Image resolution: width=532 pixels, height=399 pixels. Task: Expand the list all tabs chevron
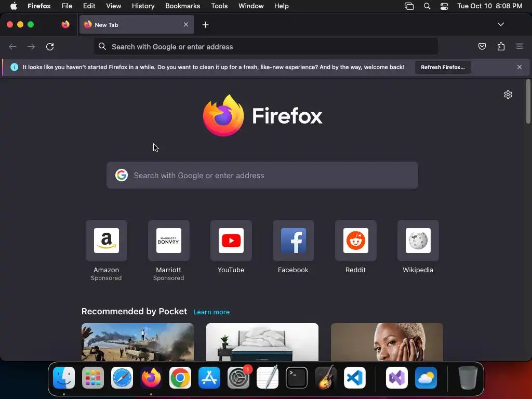point(500,24)
